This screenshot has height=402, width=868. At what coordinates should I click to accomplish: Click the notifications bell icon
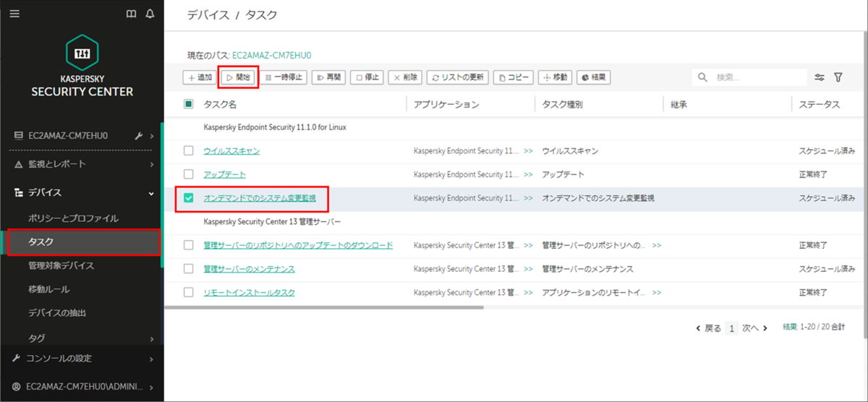click(150, 14)
